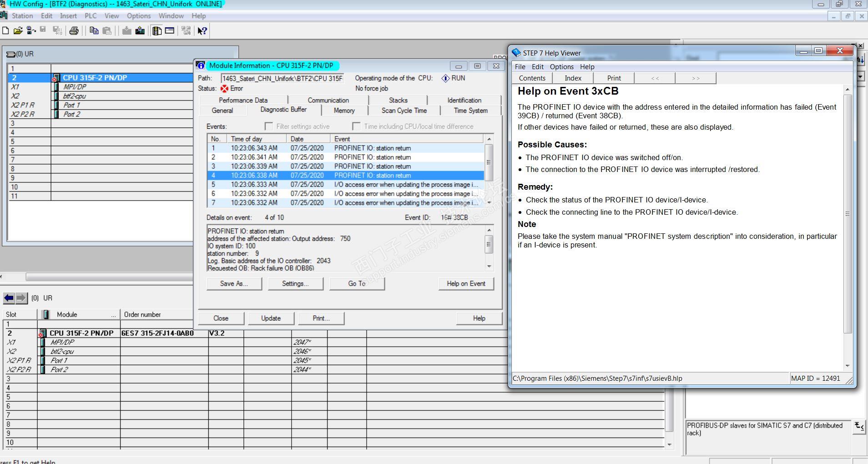The width and height of the screenshot is (868, 464).
Task: Click the STEP 7 Help Viewer title icon
Action: (516, 53)
